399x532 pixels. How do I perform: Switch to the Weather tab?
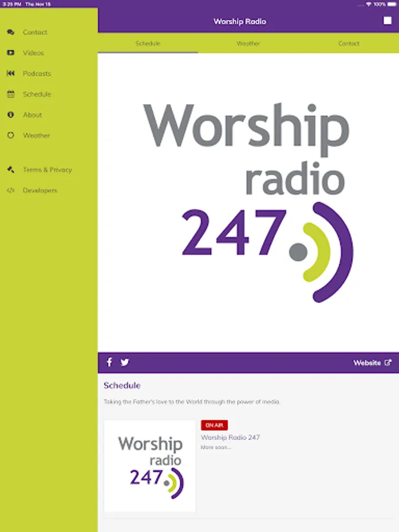point(248,43)
